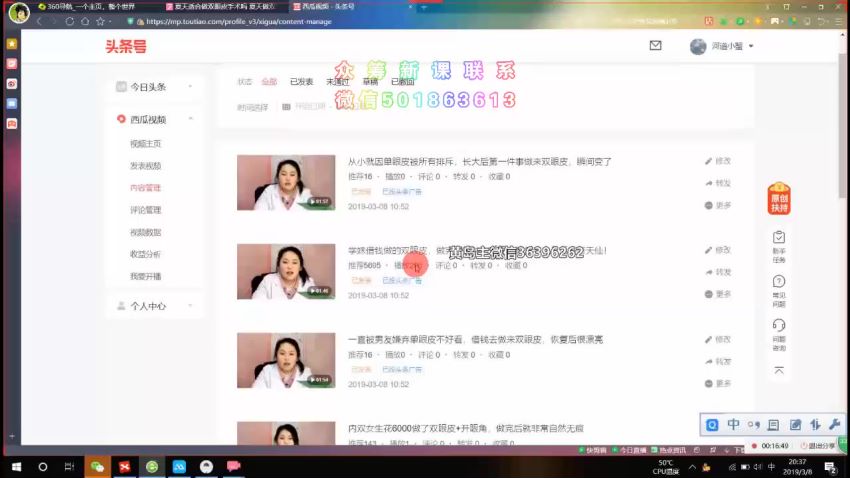The image size is (850, 478).
Task: Bookmark this page with star icon
Action: (x=100, y=22)
